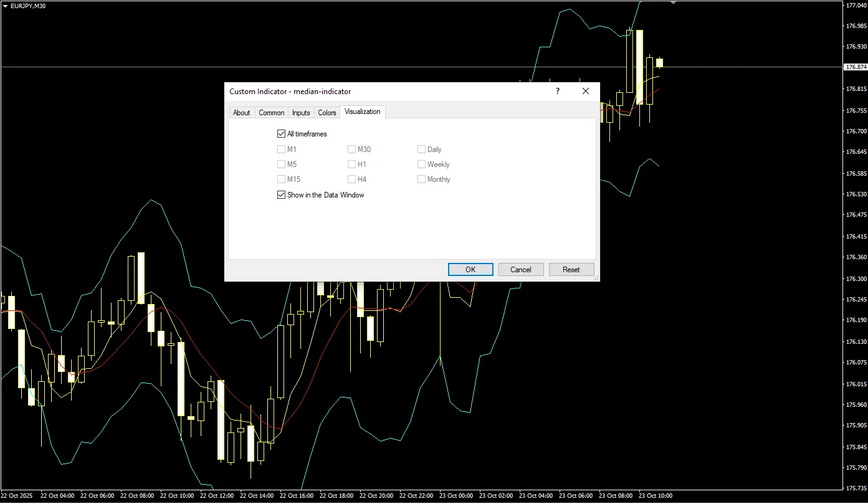
Task: Check the Daily timeframe box
Action: (422, 150)
